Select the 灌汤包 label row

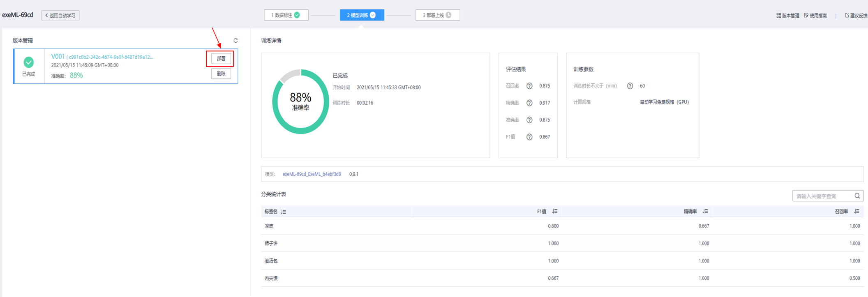click(562, 261)
